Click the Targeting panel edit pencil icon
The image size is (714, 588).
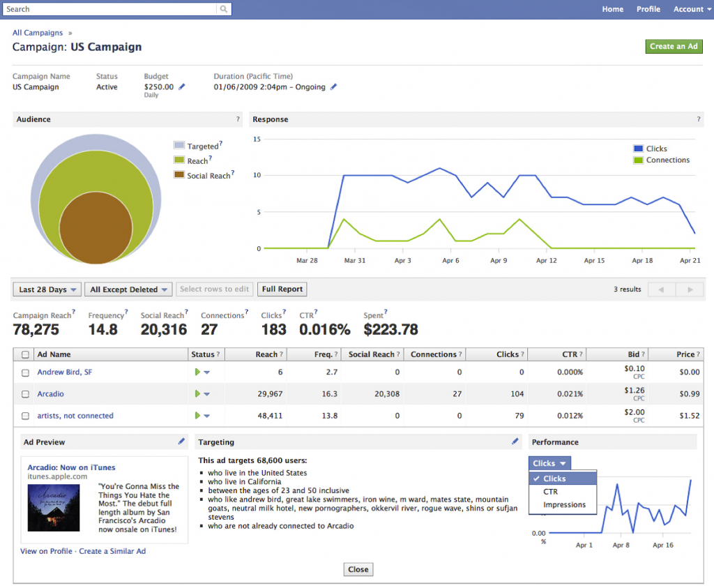[x=515, y=442]
